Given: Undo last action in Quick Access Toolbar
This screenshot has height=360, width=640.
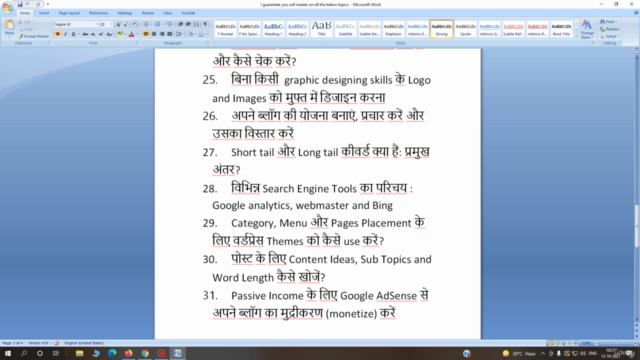Looking at the screenshot, I should (x=28, y=4).
